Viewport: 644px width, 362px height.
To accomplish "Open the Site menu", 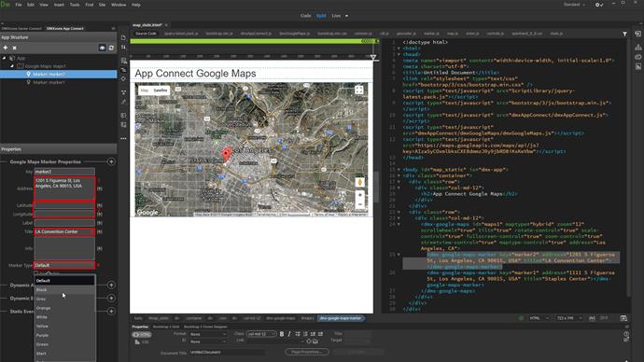I will [103, 5].
